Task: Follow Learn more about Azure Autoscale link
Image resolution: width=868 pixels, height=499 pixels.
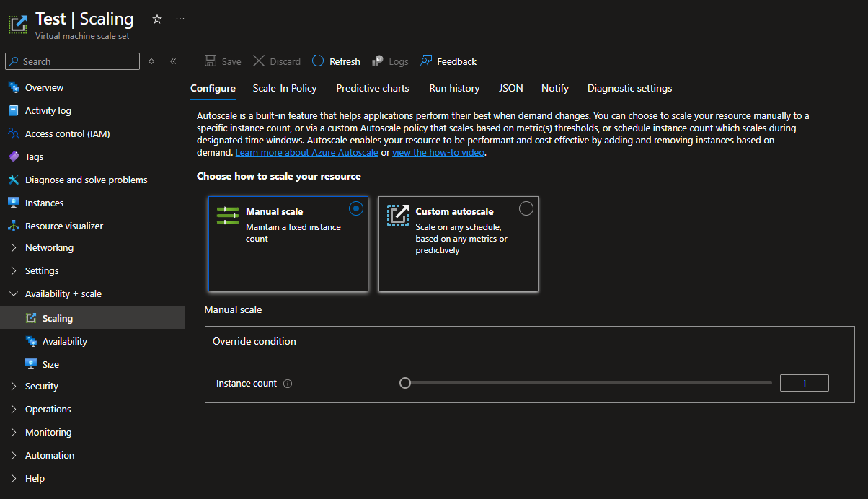Action: (307, 153)
